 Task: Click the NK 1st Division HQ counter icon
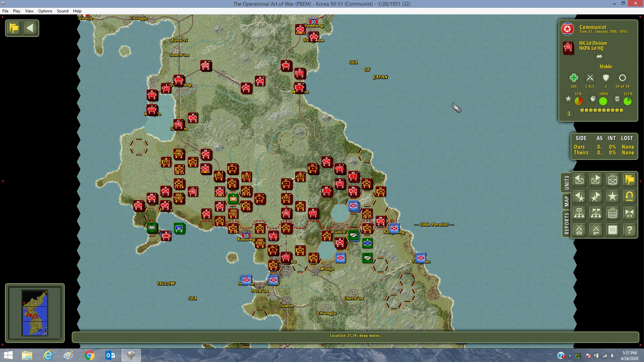coord(568,48)
